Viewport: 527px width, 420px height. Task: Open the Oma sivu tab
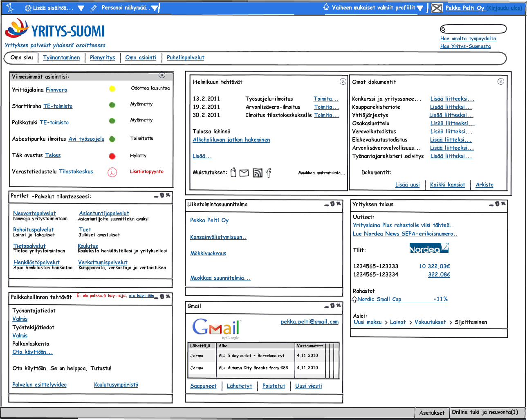click(22, 58)
